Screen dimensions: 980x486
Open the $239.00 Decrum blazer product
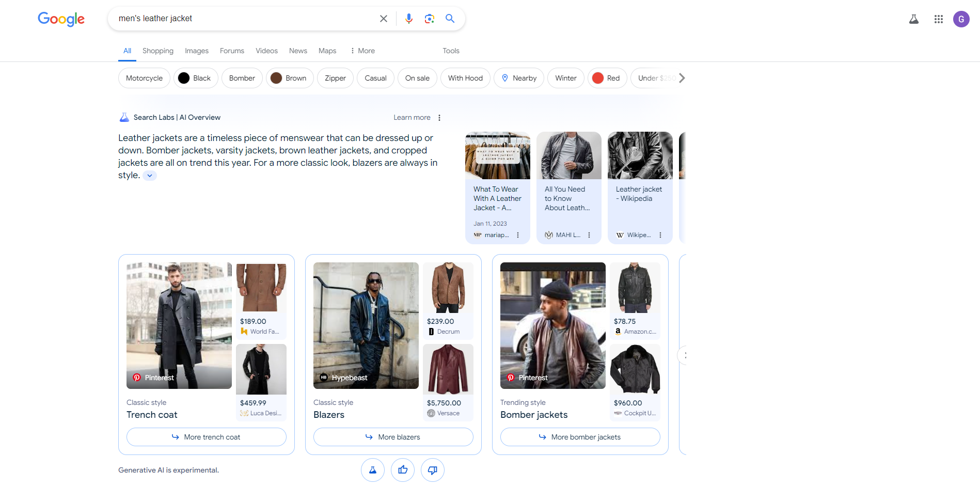(x=448, y=301)
